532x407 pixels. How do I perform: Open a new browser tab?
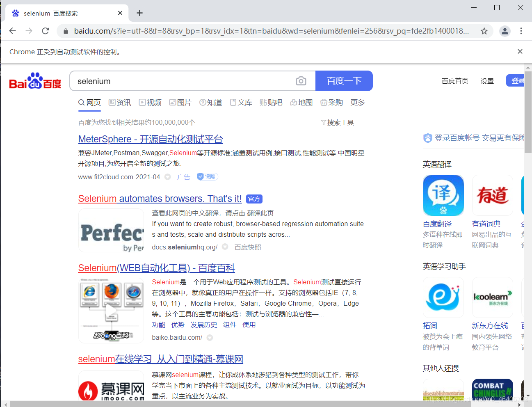point(139,13)
